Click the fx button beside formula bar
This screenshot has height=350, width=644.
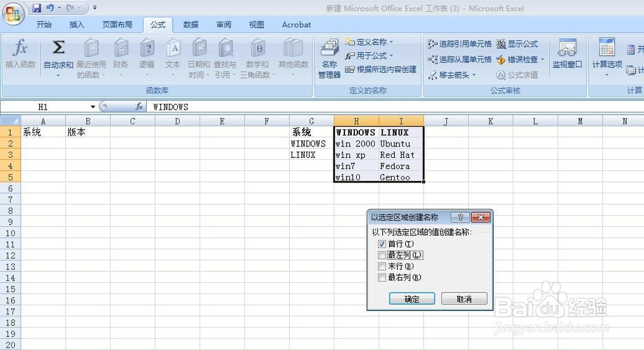click(x=139, y=106)
